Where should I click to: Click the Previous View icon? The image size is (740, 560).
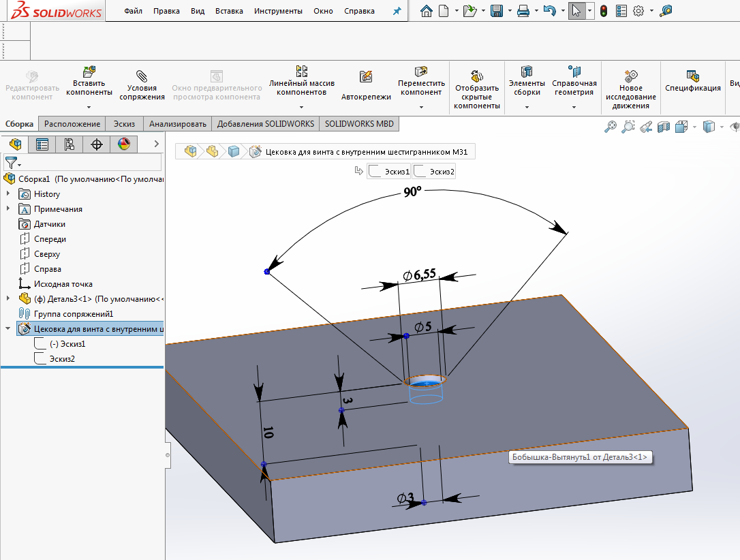(x=646, y=127)
